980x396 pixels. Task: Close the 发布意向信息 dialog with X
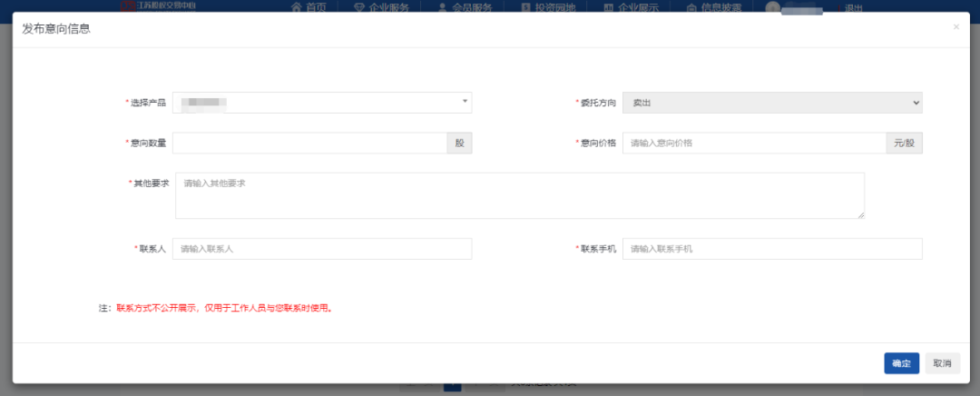coord(955,27)
